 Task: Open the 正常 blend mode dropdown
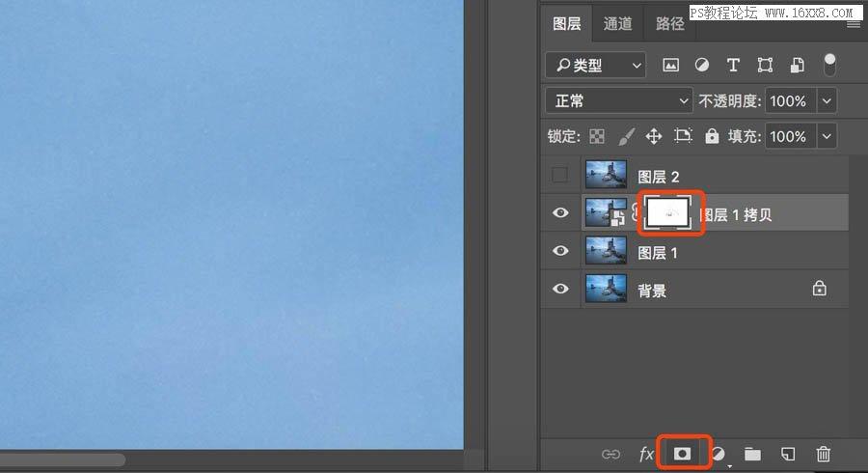click(618, 100)
